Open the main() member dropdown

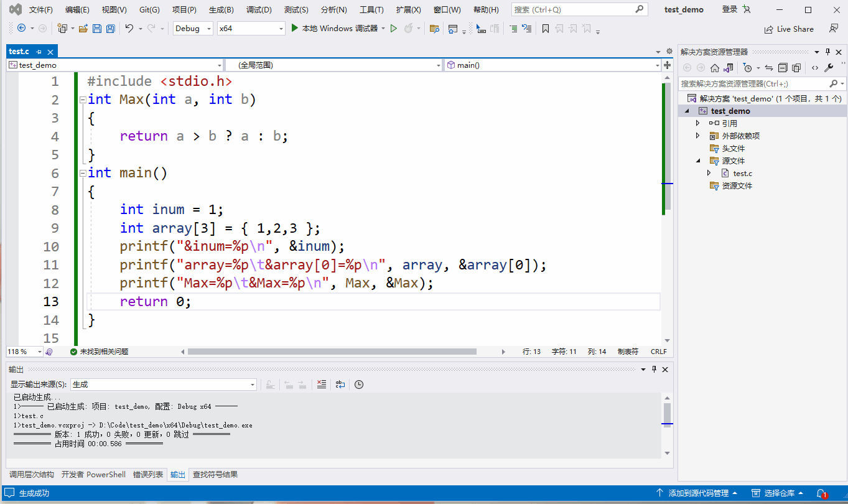554,65
